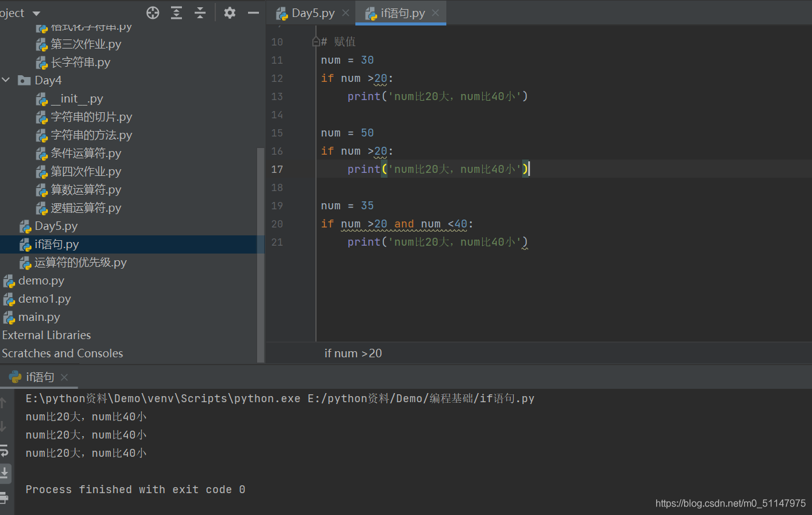Click line number 20 in gutter
Image resolution: width=812 pixels, height=515 pixels.
(x=277, y=224)
